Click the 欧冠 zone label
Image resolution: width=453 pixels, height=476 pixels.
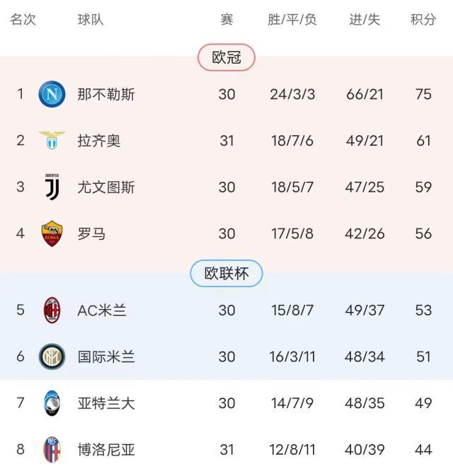click(x=226, y=57)
